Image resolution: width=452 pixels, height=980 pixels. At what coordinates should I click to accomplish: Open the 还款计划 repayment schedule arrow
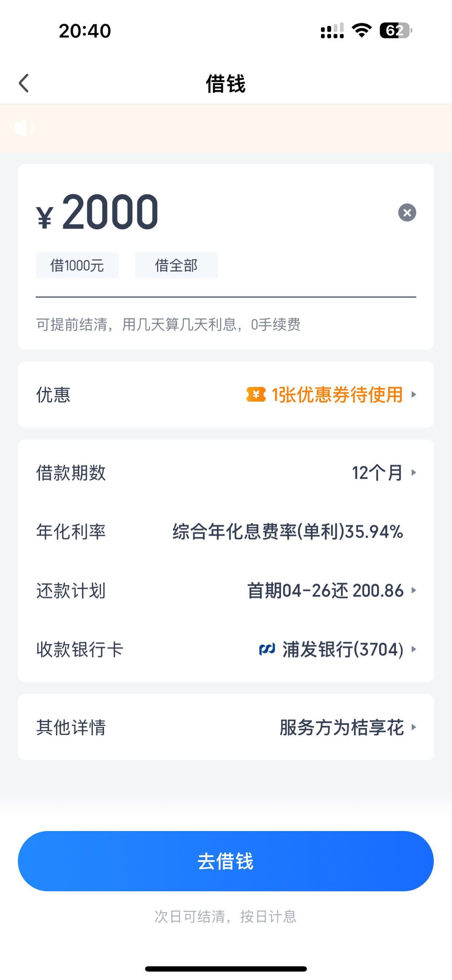tap(414, 590)
